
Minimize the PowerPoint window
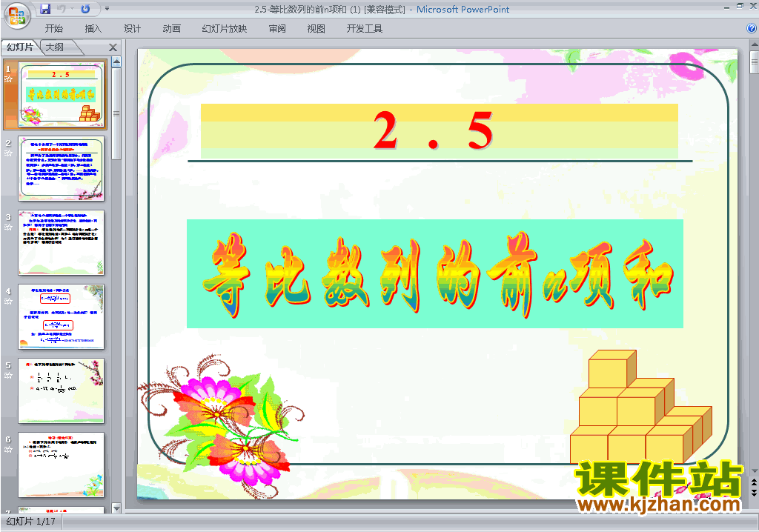[726, 7]
